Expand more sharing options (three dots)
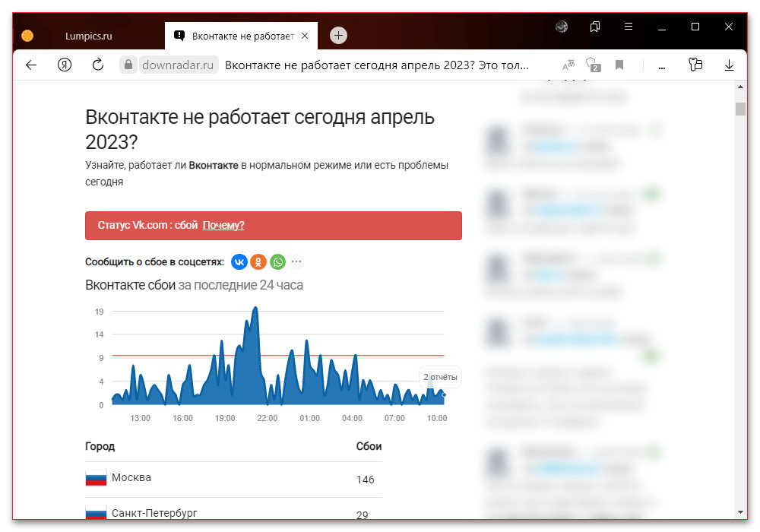760x532 pixels. [296, 262]
